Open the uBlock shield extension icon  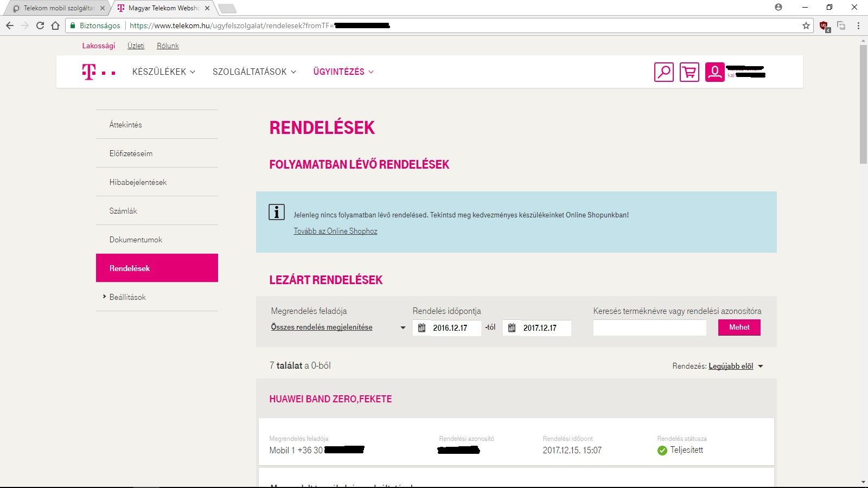click(824, 25)
